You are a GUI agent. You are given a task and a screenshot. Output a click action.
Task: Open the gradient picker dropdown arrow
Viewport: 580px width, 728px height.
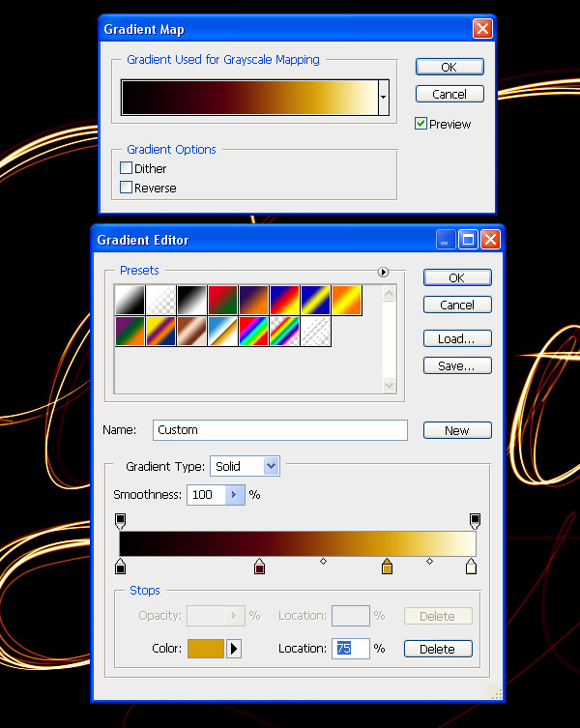pyautogui.click(x=384, y=97)
